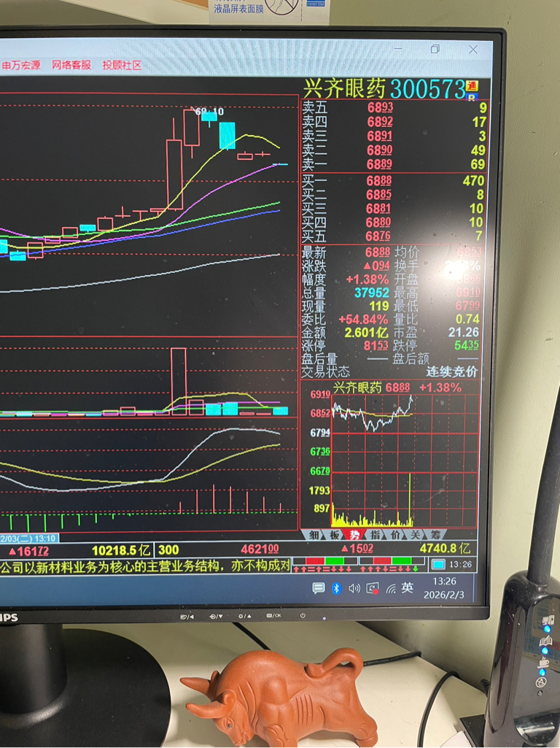Open 网络客服 online support
The height and width of the screenshot is (748, 560).
pyautogui.click(x=71, y=65)
